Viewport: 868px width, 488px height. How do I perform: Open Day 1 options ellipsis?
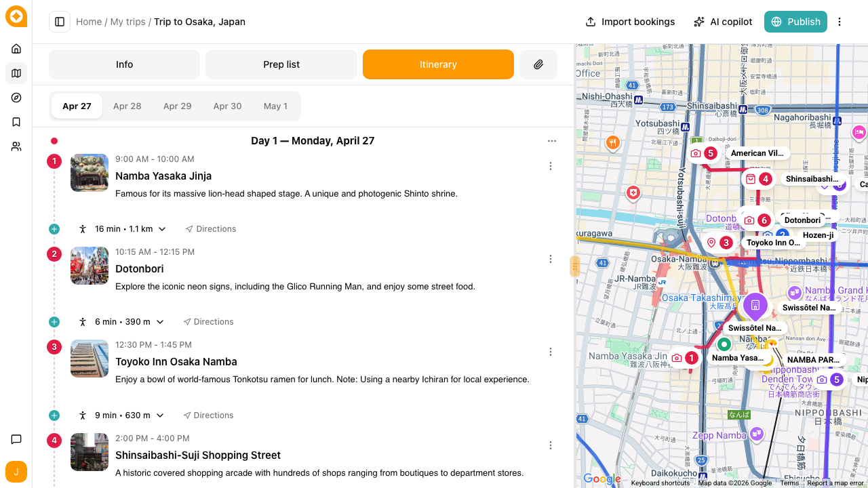click(552, 141)
